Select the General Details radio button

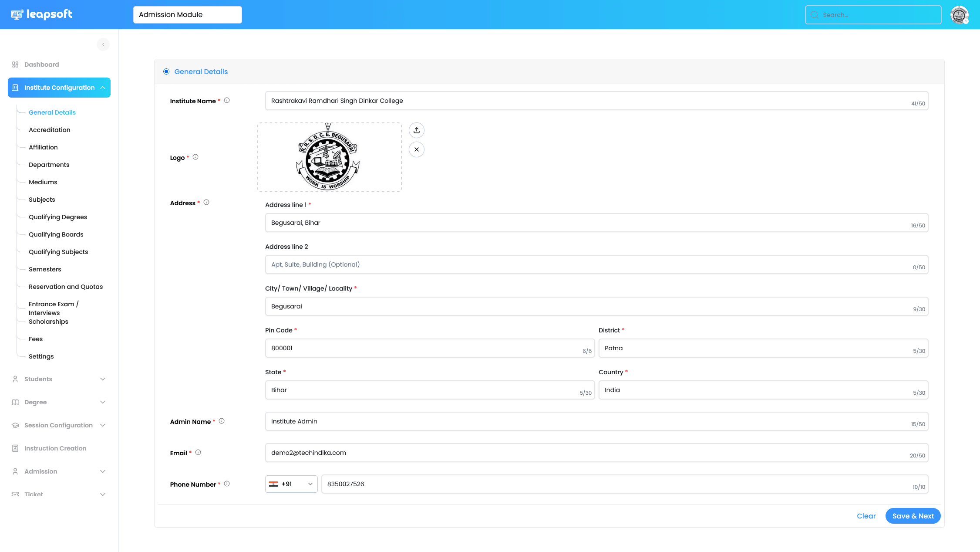[166, 71]
